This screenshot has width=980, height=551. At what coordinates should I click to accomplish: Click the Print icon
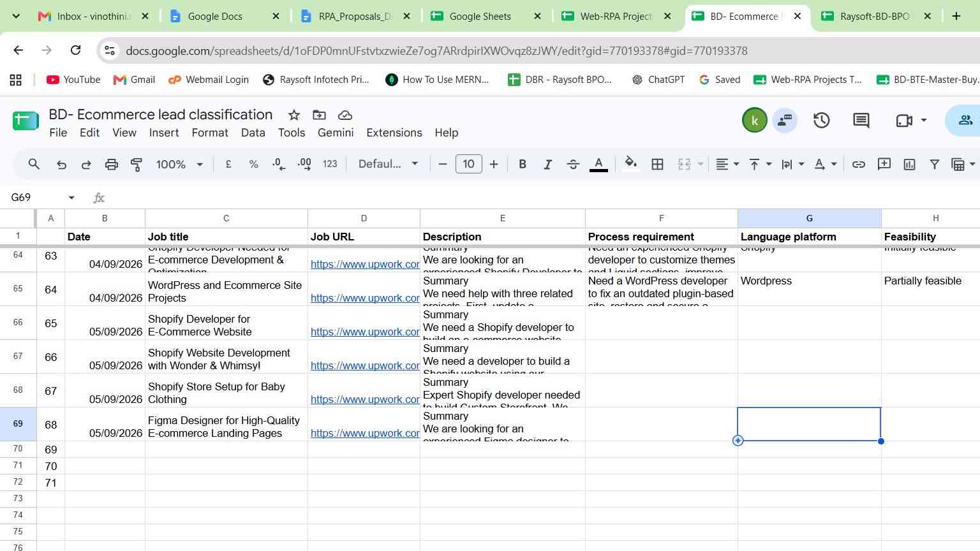112,165
